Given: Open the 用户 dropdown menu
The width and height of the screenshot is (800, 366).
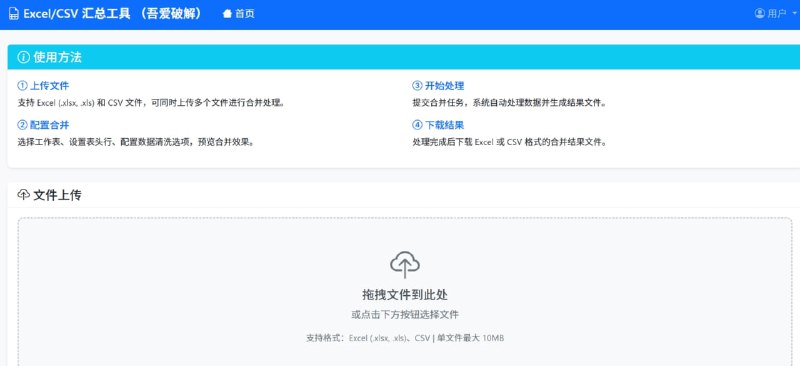Looking at the screenshot, I should point(776,13).
